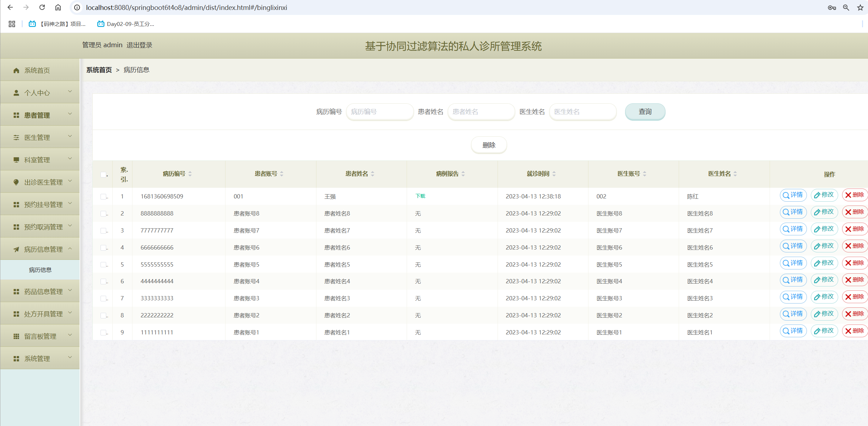Open the browser apps grid icon
The image size is (868, 426).
pyautogui.click(x=12, y=24)
